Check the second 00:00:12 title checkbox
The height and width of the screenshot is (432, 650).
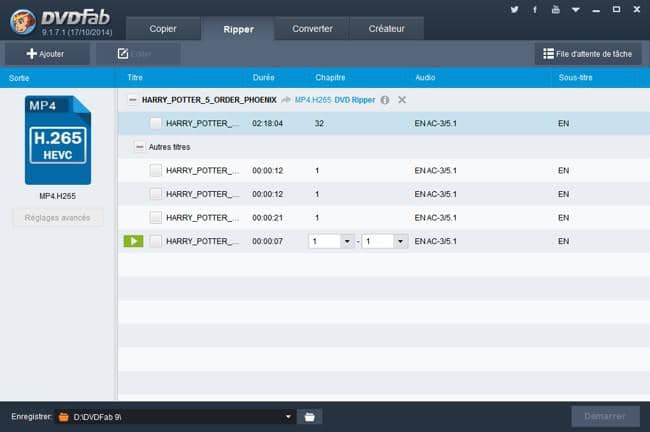coord(155,194)
